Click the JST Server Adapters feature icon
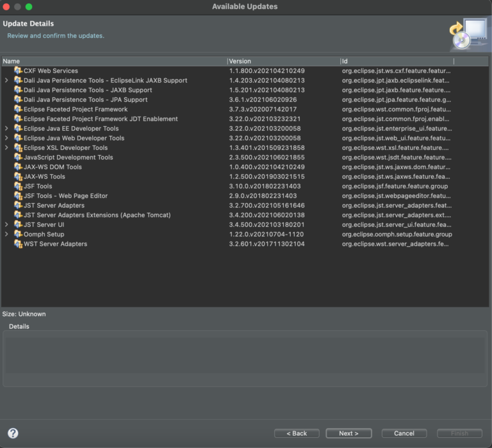The image size is (492, 448). (x=18, y=205)
